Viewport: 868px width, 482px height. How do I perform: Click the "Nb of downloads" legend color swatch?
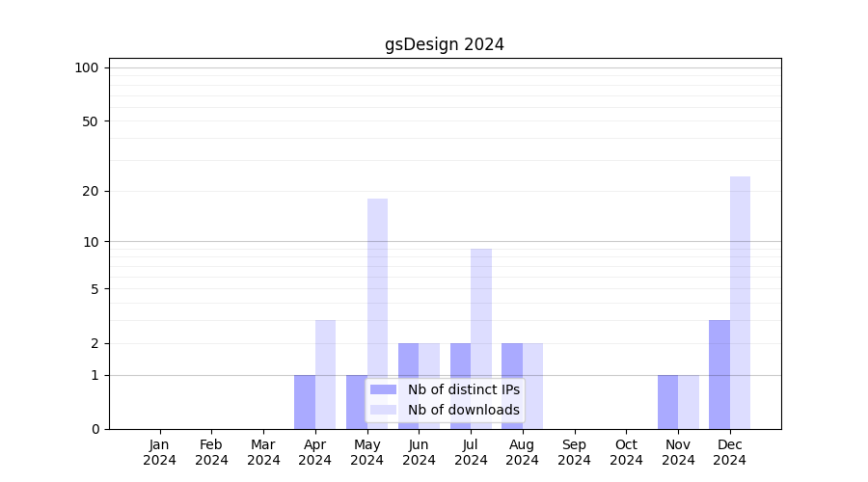(383, 410)
